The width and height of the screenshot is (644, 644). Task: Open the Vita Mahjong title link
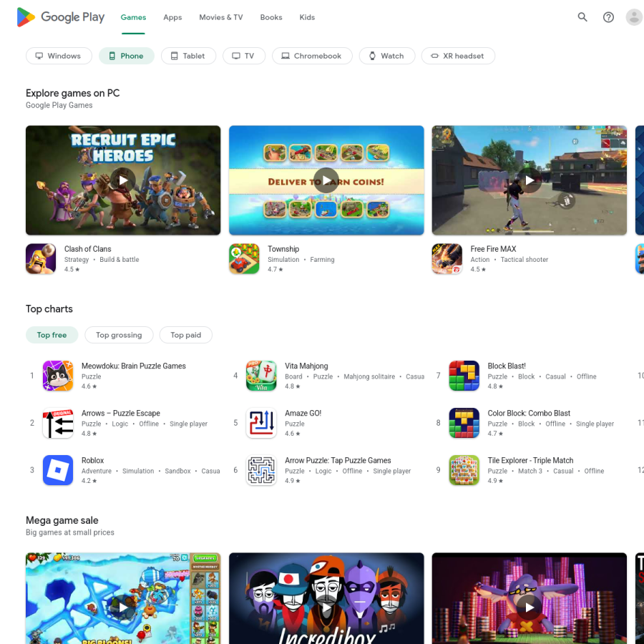point(306,366)
